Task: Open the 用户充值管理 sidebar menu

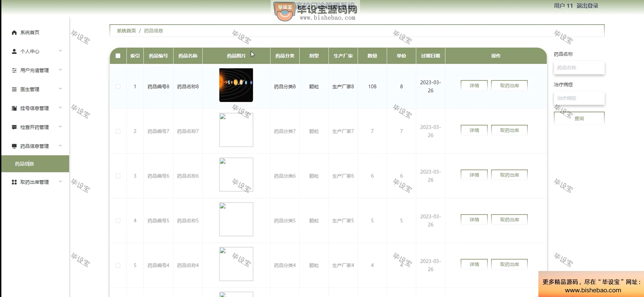Action: (x=35, y=70)
